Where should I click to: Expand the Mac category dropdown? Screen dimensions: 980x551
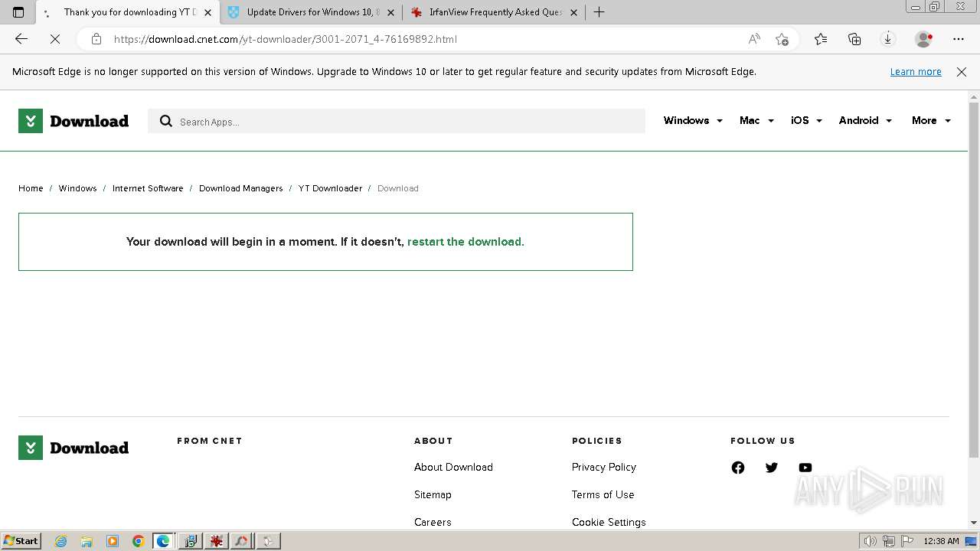756,121
